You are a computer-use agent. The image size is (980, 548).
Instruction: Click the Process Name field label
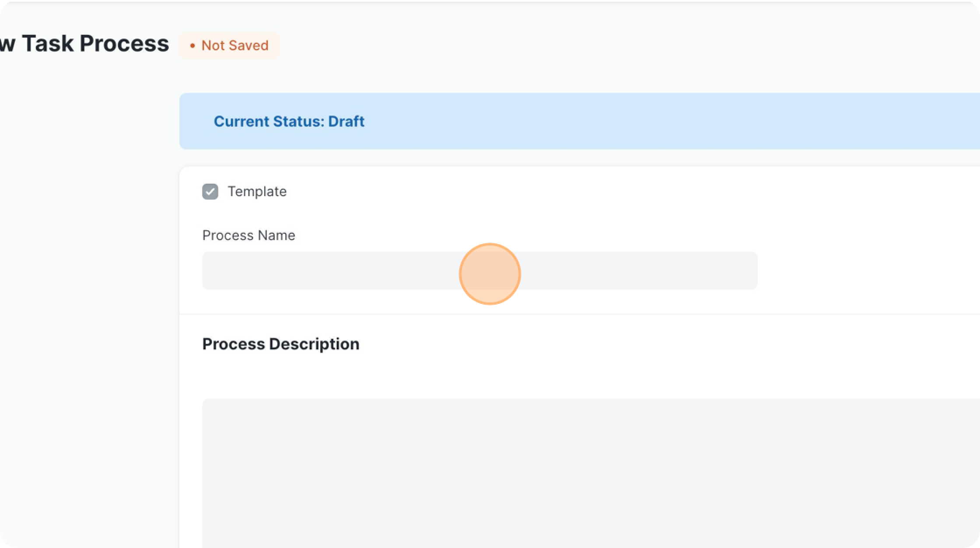(x=248, y=235)
